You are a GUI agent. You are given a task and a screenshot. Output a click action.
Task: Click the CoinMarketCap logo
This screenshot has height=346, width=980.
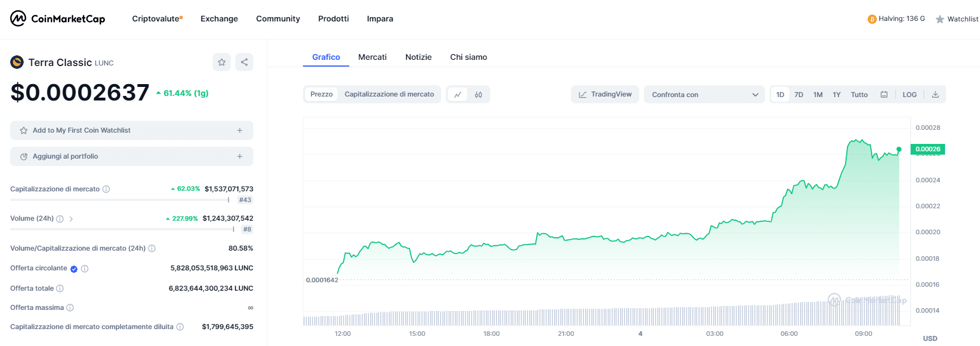pyautogui.click(x=58, y=19)
